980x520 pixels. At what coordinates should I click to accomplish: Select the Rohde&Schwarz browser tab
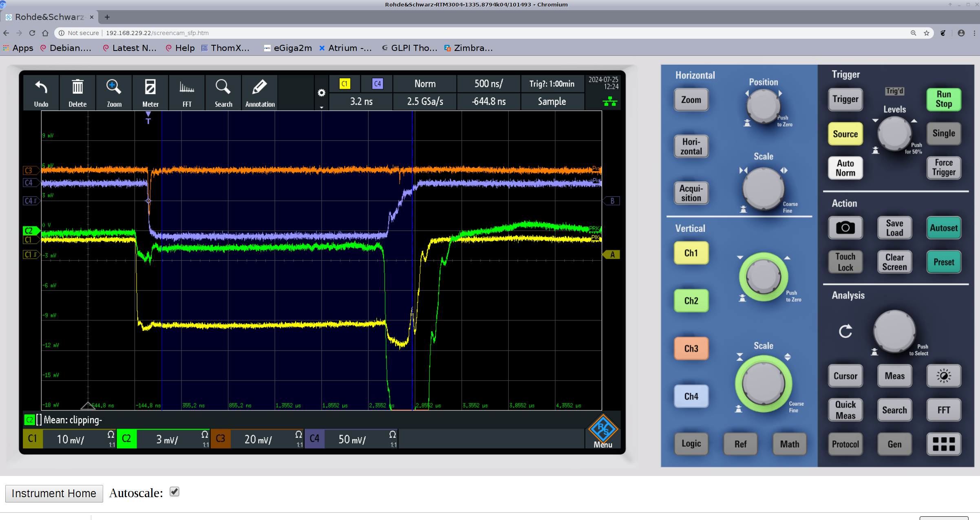click(49, 17)
